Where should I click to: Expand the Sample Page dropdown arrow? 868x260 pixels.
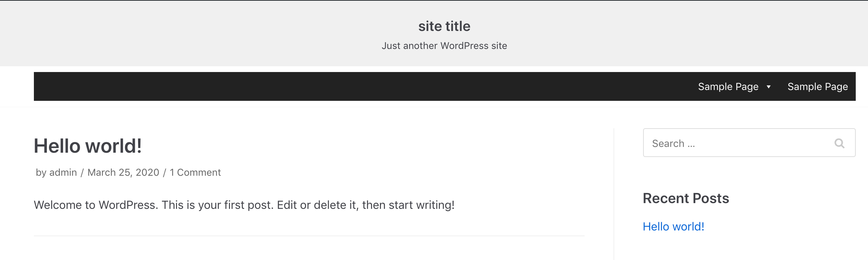pos(768,87)
